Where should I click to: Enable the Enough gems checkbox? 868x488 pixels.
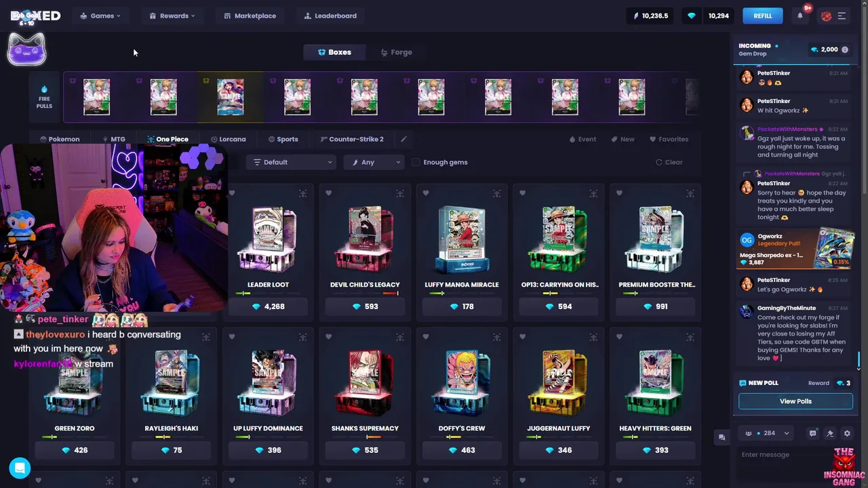pyautogui.click(x=416, y=162)
